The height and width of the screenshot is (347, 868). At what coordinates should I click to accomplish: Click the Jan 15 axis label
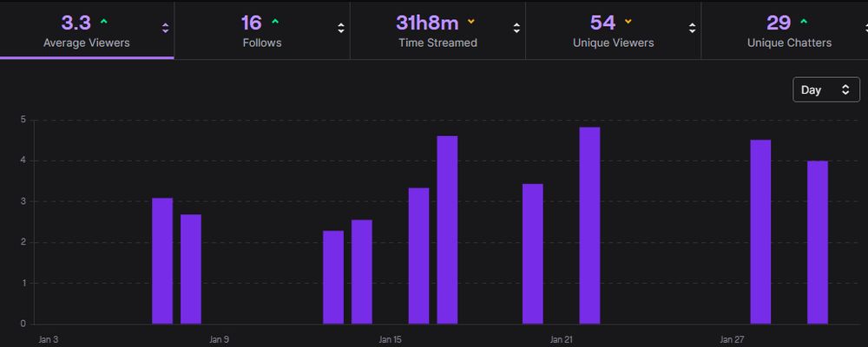pyautogui.click(x=391, y=339)
